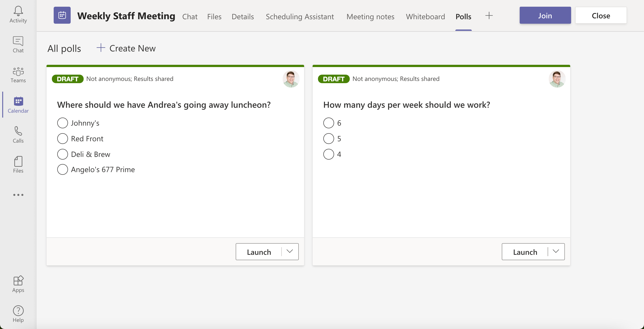Select the Red Front option
The image size is (644, 329).
click(x=63, y=139)
